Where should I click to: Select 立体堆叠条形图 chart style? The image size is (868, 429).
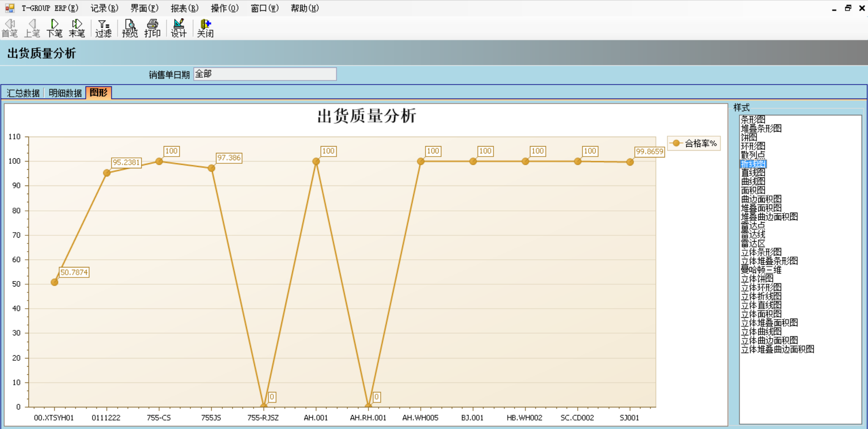769,261
